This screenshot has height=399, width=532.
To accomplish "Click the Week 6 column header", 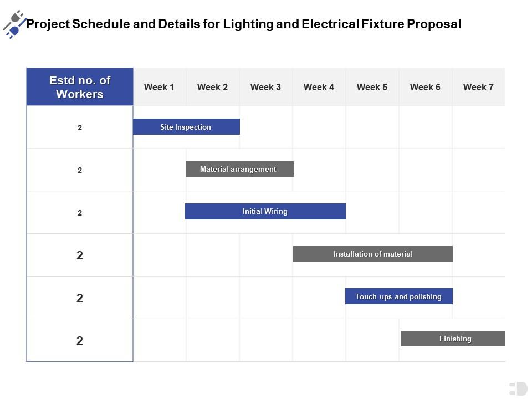I will click(x=425, y=87).
